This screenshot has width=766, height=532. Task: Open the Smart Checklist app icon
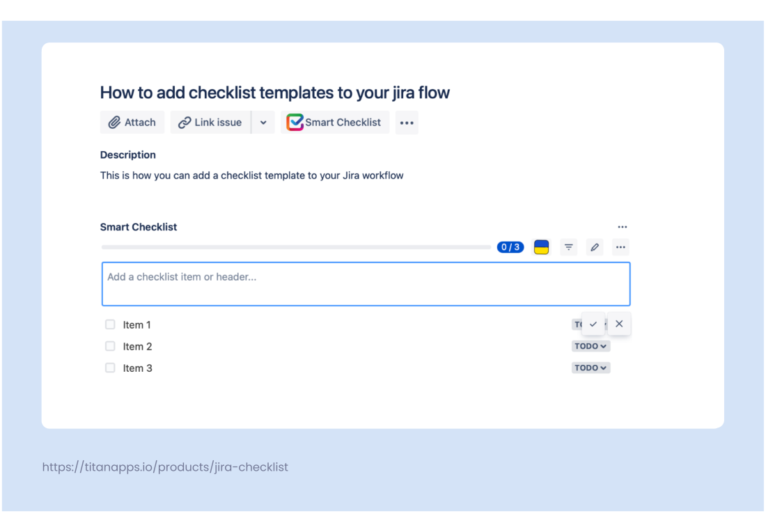(294, 122)
